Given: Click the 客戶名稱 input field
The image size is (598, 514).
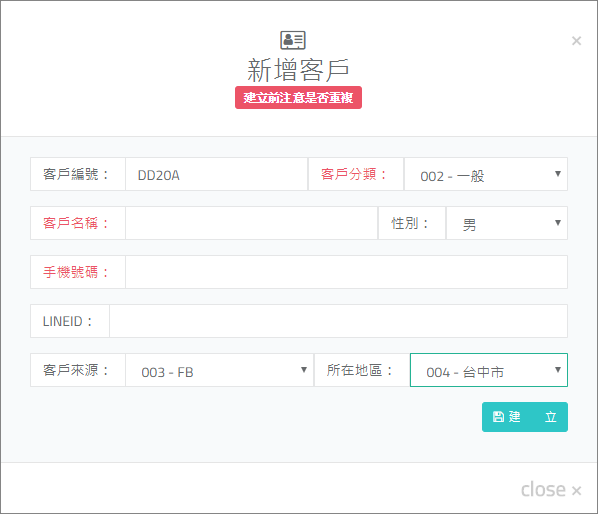Looking at the screenshot, I should 252,223.
